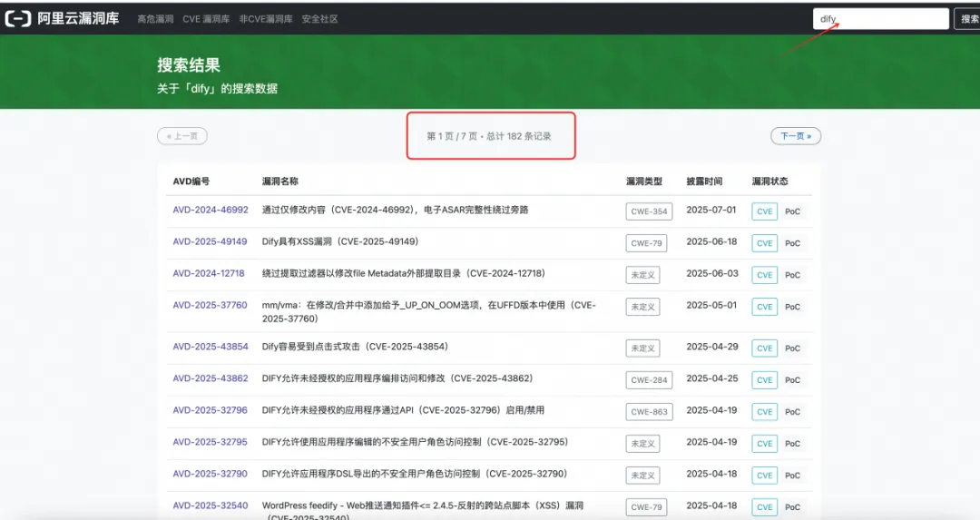980x520 pixels.
Task: Click 未定义 badge in AVD-2025-32790 row
Action: [642, 476]
